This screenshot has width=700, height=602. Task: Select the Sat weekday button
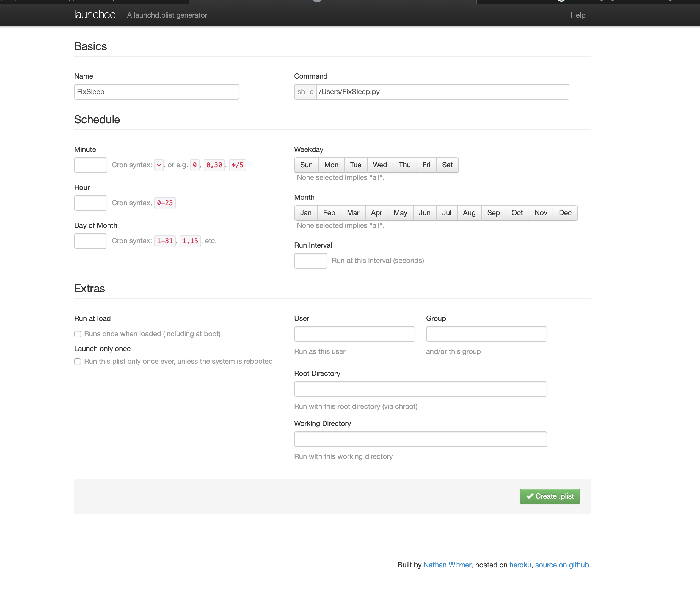point(447,165)
